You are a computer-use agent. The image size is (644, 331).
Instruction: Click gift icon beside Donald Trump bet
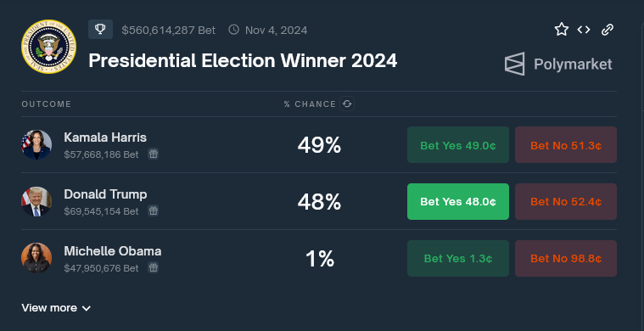154,211
